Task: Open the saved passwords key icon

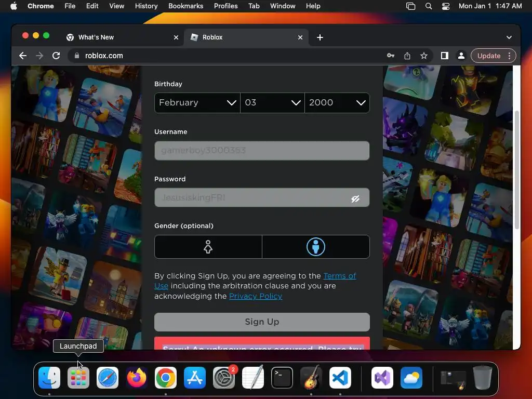Action: pyautogui.click(x=391, y=56)
